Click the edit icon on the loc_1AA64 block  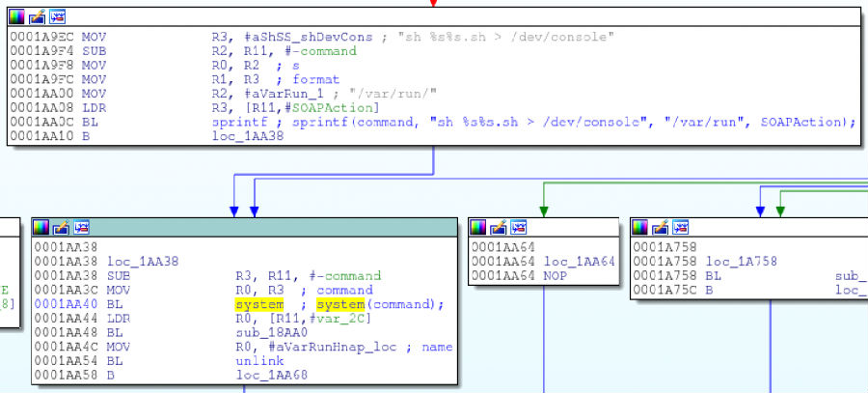coord(499,228)
